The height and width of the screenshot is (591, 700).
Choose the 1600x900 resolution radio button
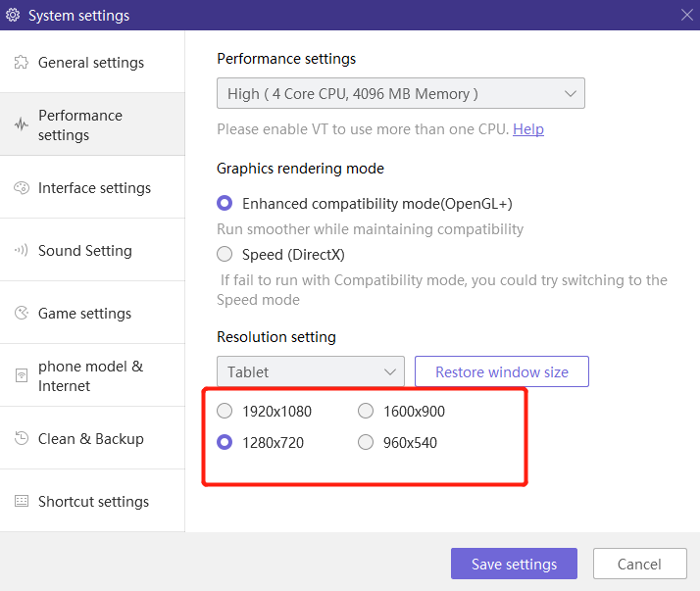[x=366, y=412]
